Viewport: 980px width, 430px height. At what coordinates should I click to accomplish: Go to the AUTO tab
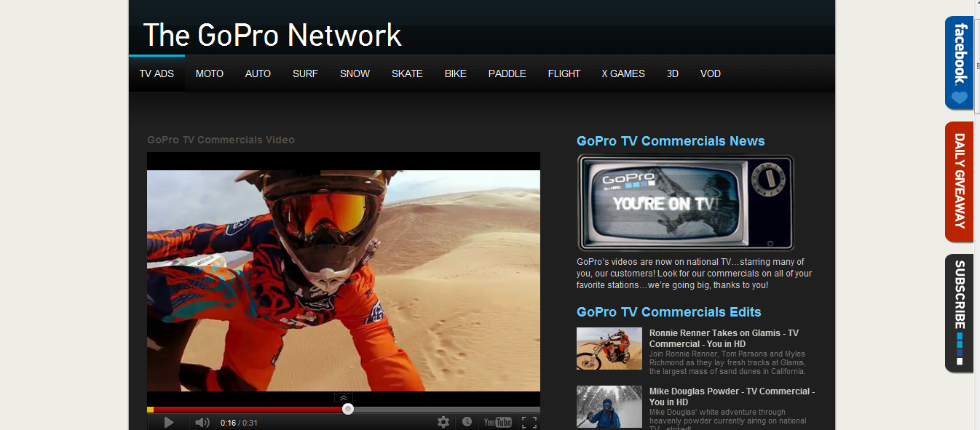coord(258,73)
